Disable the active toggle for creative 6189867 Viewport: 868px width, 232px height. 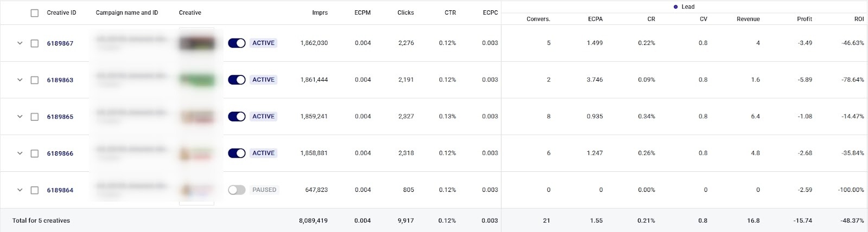[237, 43]
